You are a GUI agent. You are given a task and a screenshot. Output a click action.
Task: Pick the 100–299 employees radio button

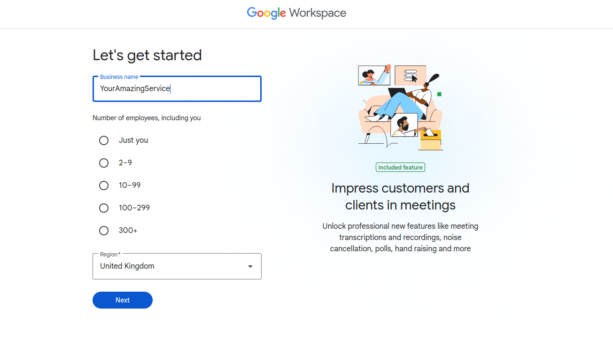[104, 208]
